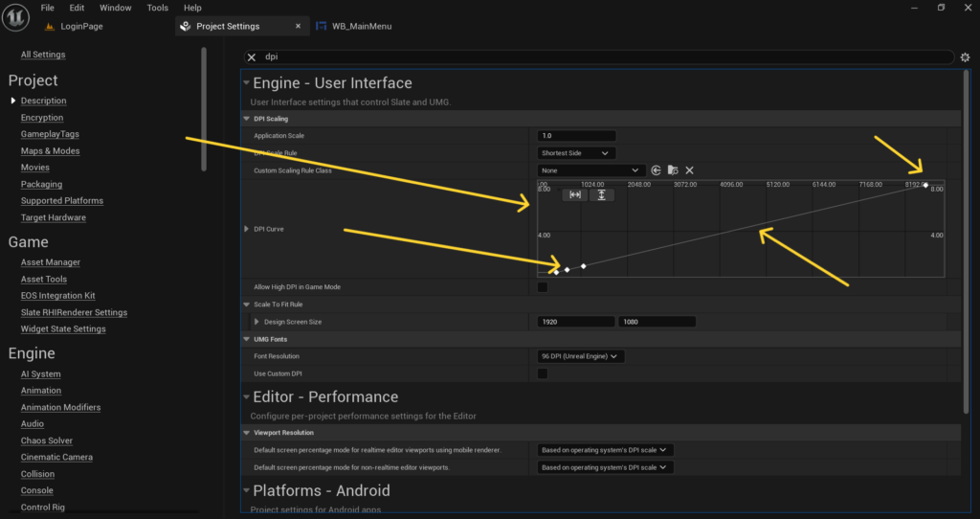Open Slate RHIRenderer Settings

(74, 312)
